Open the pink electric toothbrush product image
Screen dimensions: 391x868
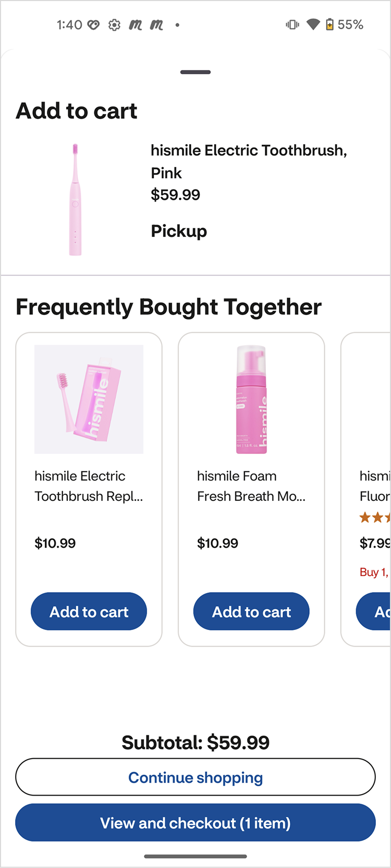tap(76, 200)
